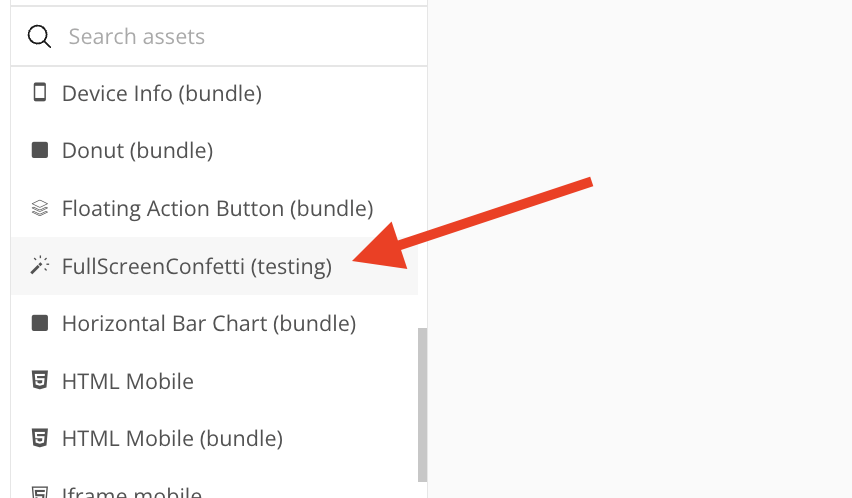Image resolution: width=852 pixels, height=498 pixels.
Task: Click the HTML5 icon beside HTML Mobile
Action: pos(40,380)
